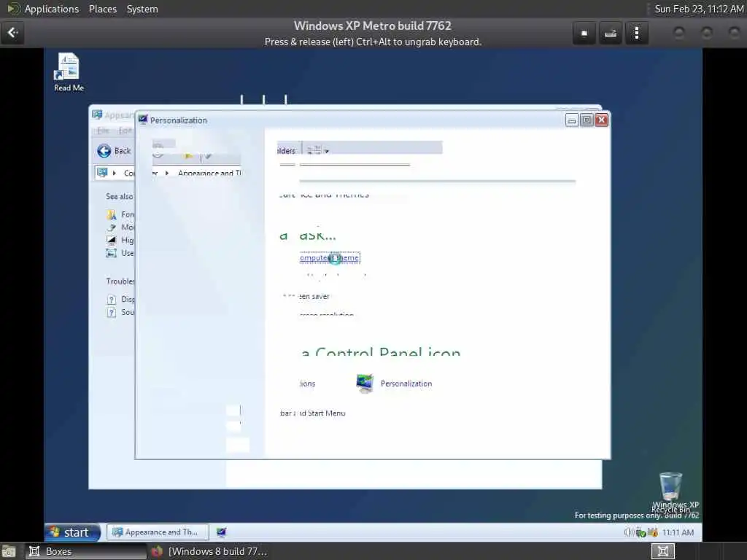Image resolution: width=747 pixels, height=560 pixels.
Task: Open the Sound troubleshooter help icon
Action: pyautogui.click(x=111, y=312)
